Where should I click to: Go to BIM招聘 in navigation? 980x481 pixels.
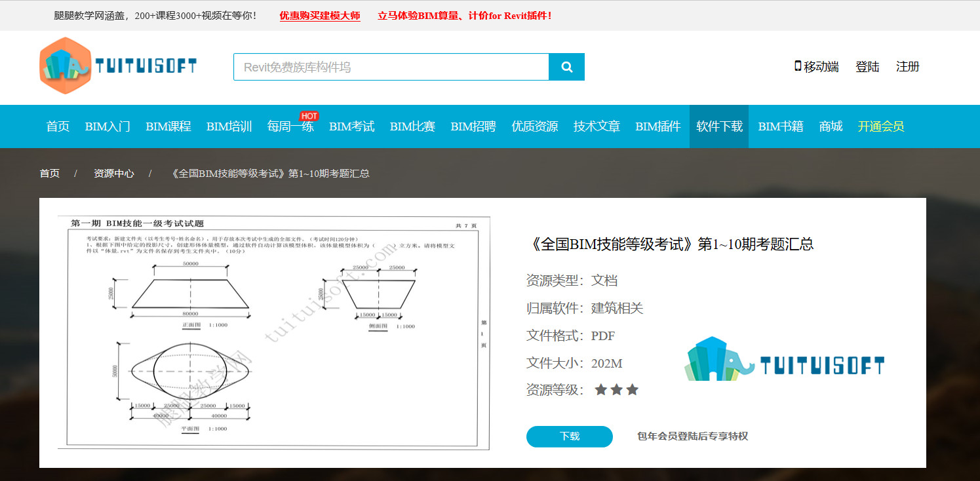click(x=473, y=126)
